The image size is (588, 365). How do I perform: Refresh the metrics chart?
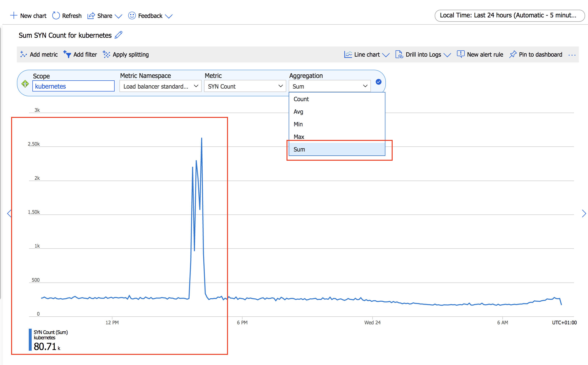(x=66, y=15)
